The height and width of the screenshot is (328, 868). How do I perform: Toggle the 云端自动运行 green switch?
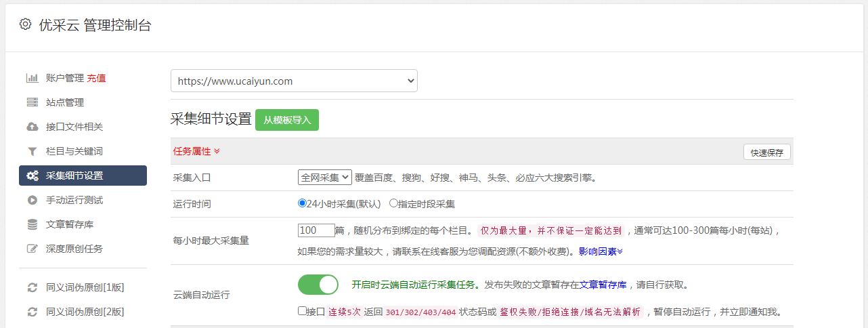(x=318, y=285)
